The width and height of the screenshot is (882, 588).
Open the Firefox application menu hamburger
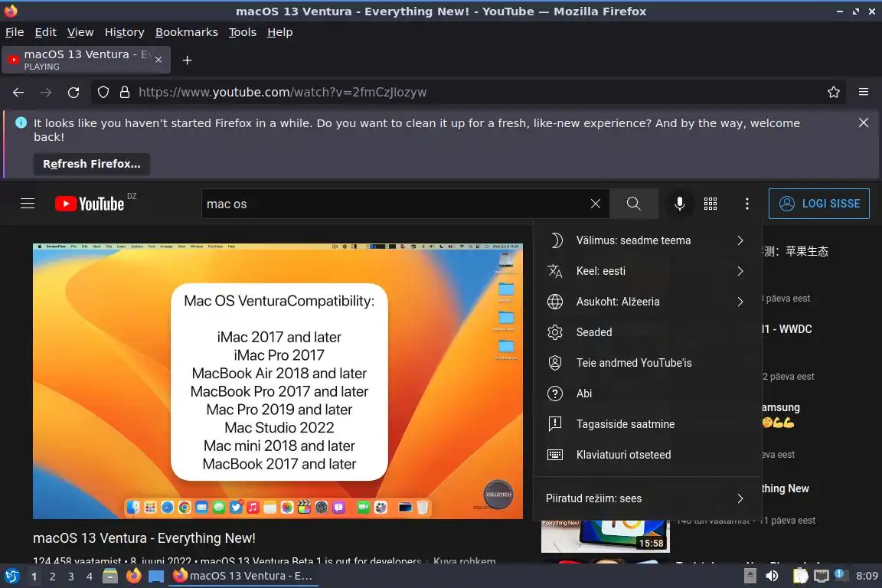[x=864, y=93]
